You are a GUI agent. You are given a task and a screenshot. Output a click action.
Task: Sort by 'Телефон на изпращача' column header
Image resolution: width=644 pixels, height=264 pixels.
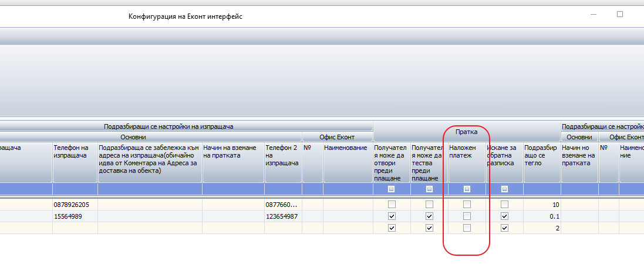click(x=75, y=162)
